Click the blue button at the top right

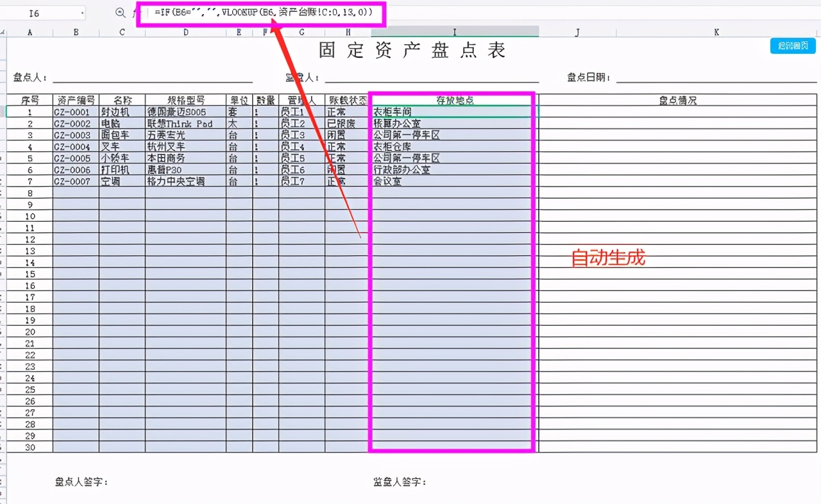pyautogui.click(x=791, y=46)
